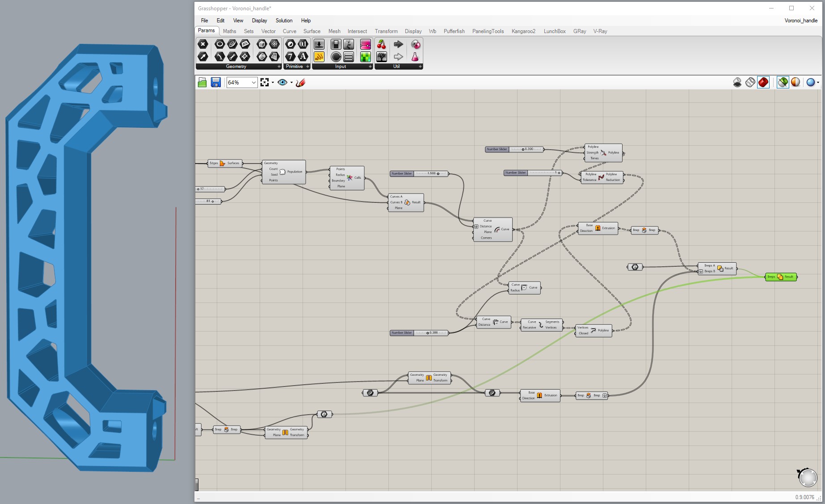The image size is (825, 504).
Task: Expand the Geometry panel with its plus
Action: pyautogui.click(x=279, y=67)
